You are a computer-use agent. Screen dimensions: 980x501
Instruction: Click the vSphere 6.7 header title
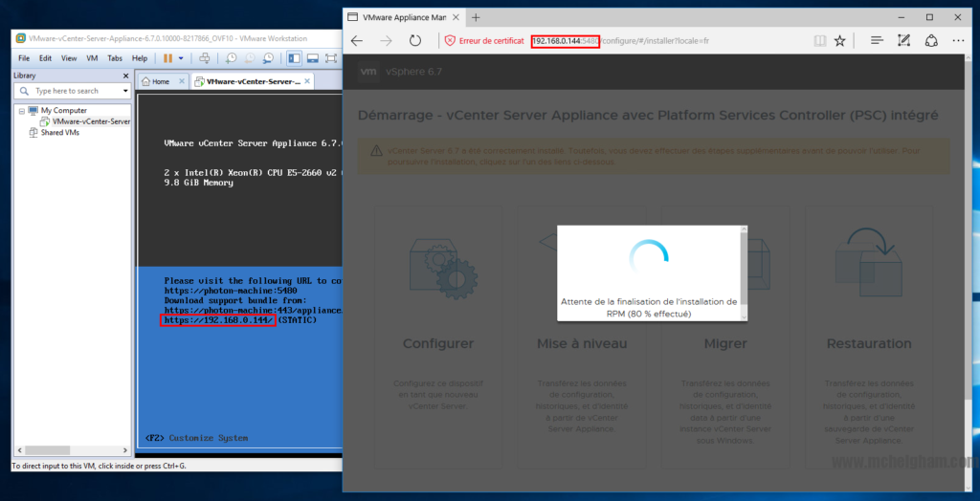point(414,71)
